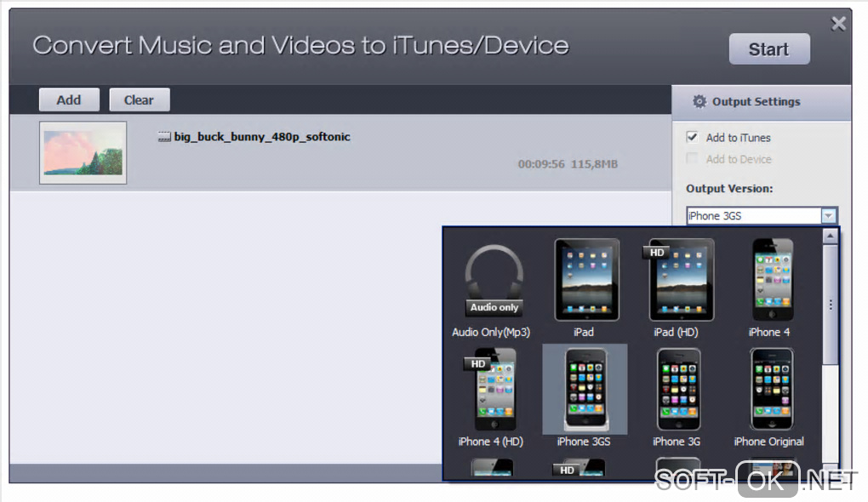Viewport: 868px width, 502px height.
Task: Pick the iPhone 4 (HD) device icon
Action: [x=492, y=390]
